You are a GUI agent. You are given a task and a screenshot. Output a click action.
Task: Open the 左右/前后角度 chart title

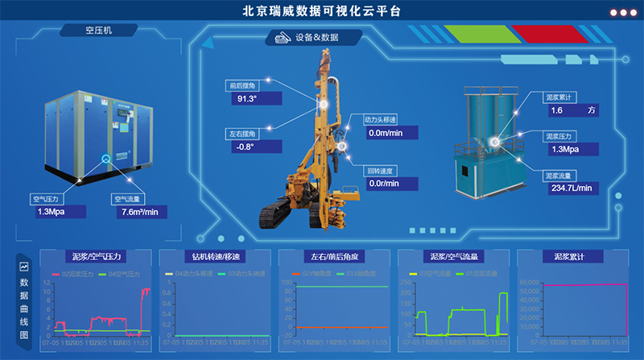[335, 256]
